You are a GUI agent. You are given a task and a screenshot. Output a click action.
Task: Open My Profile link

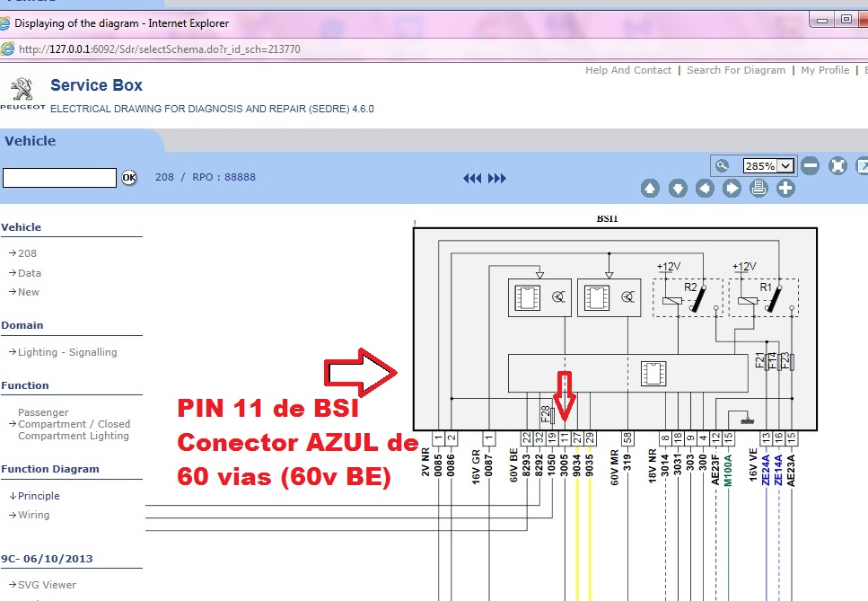coord(825,70)
